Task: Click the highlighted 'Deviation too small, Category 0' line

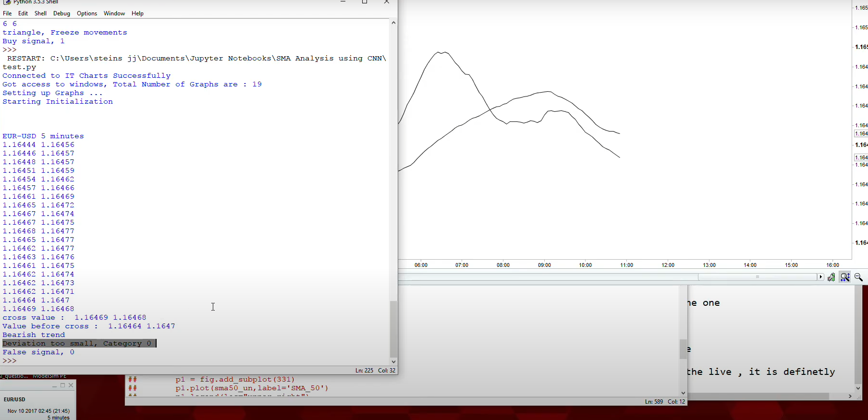Action: click(79, 344)
